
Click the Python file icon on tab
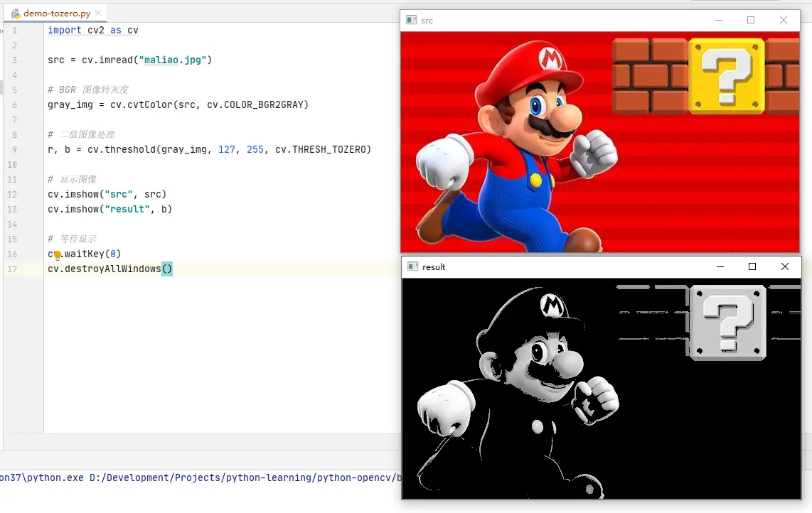[x=16, y=13]
